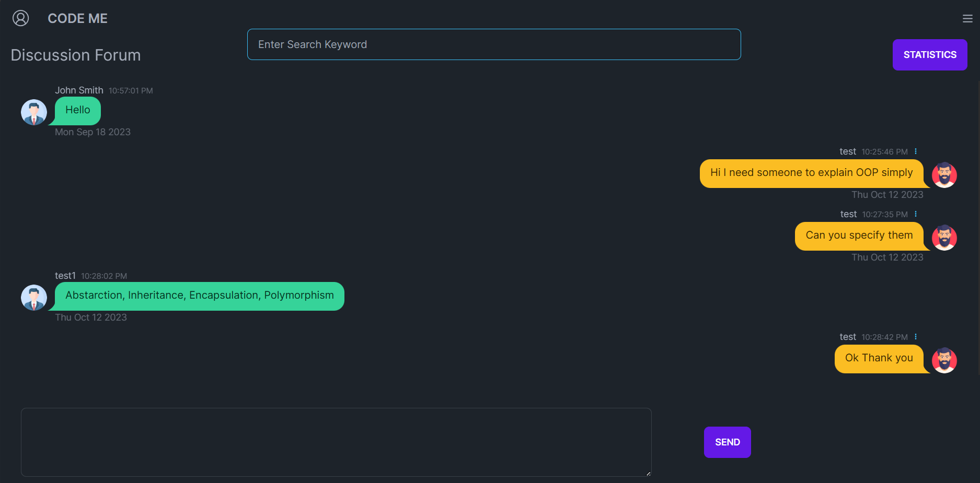
Task: Select the "Hello" message bubble
Action: (x=78, y=110)
